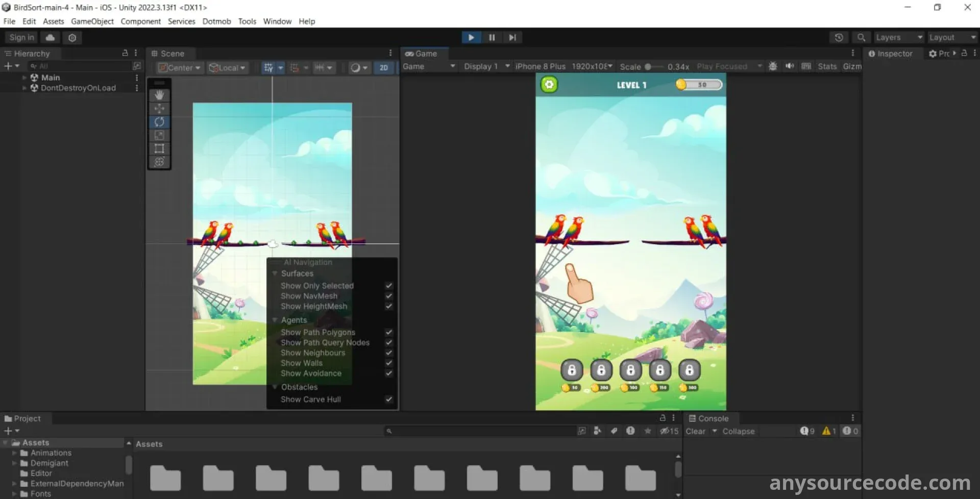Toggle the 2D scene view mode
This screenshot has height=499, width=980.
click(383, 67)
